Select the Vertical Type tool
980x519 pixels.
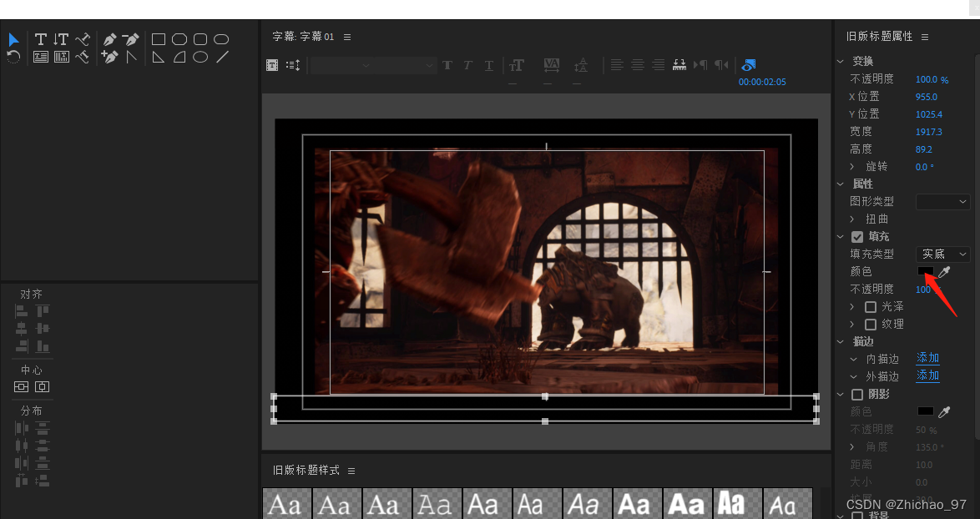point(61,39)
